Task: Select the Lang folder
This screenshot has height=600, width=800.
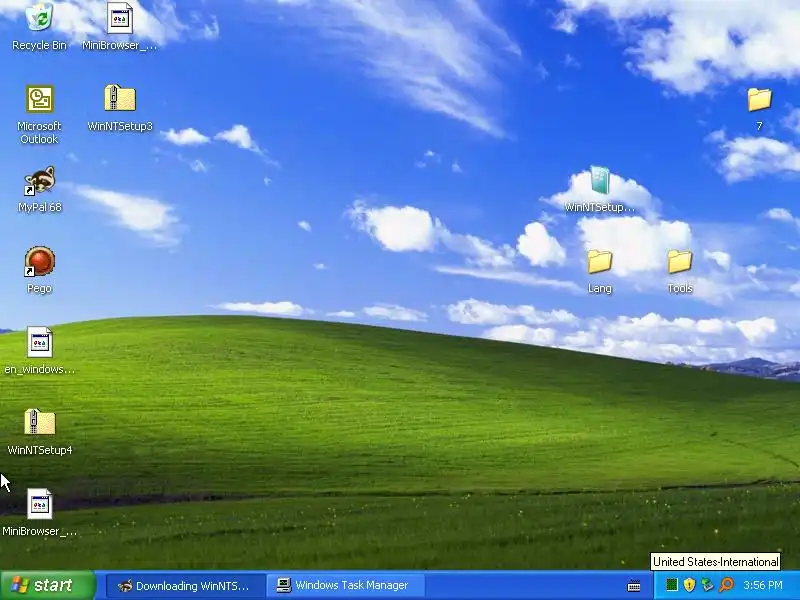Action: (599, 270)
